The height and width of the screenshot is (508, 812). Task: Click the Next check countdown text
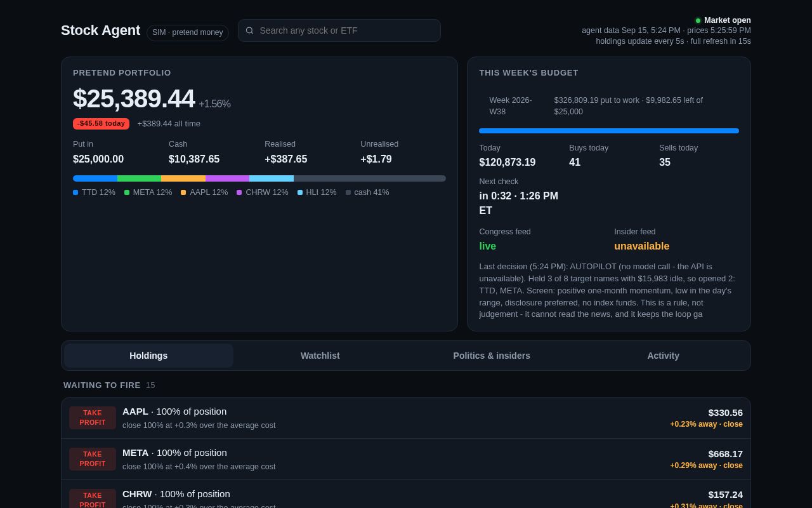click(519, 203)
